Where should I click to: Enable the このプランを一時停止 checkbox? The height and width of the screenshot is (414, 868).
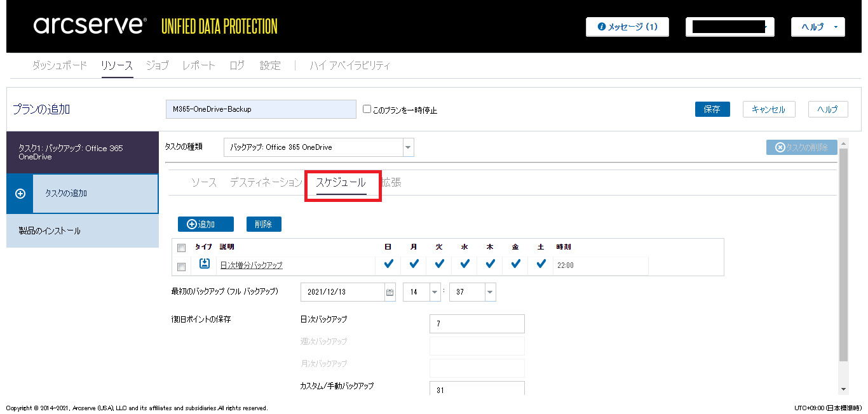367,109
